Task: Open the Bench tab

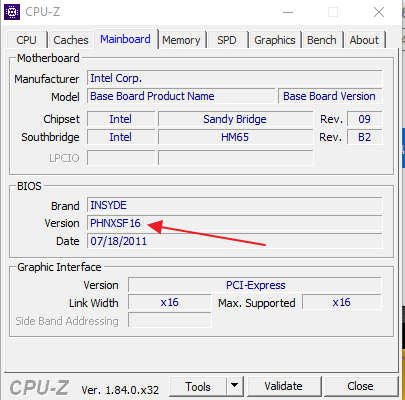Action: click(x=322, y=40)
